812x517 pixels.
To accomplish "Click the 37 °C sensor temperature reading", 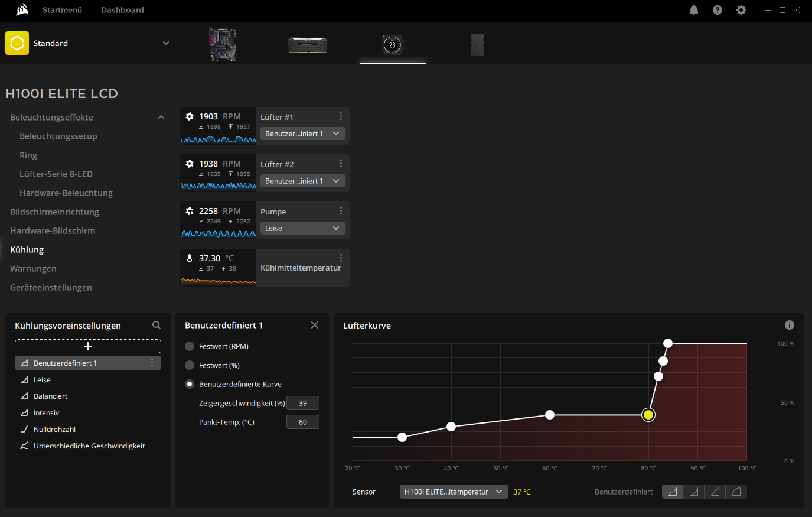I will coord(522,492).
